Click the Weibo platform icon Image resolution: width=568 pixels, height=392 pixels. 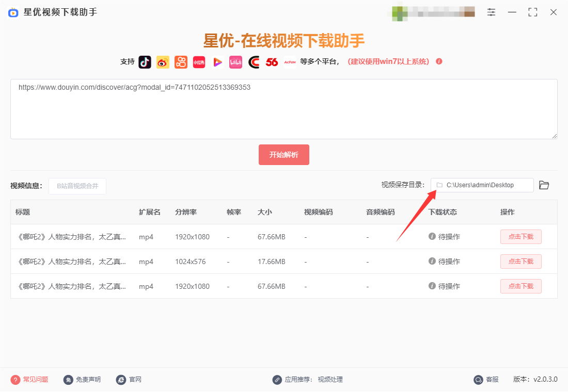[x=163, y=62]
